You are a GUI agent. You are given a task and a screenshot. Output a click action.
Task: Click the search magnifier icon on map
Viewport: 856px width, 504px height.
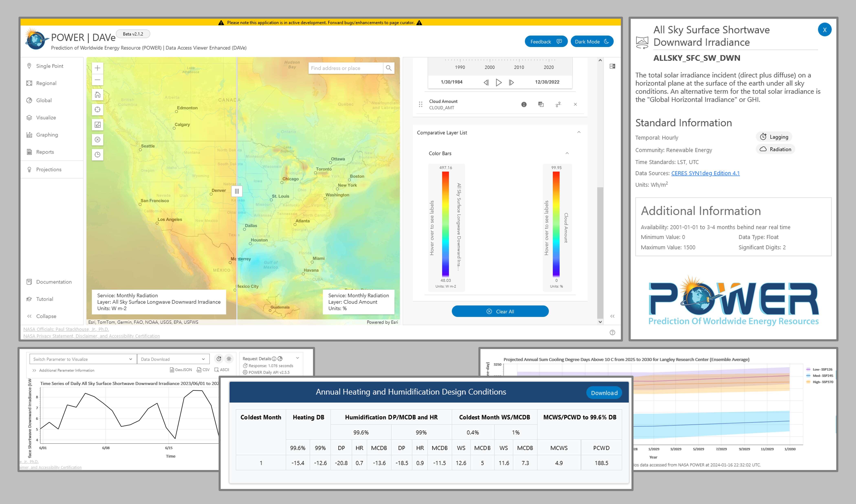pyautogui.click(x=388, y=68)
